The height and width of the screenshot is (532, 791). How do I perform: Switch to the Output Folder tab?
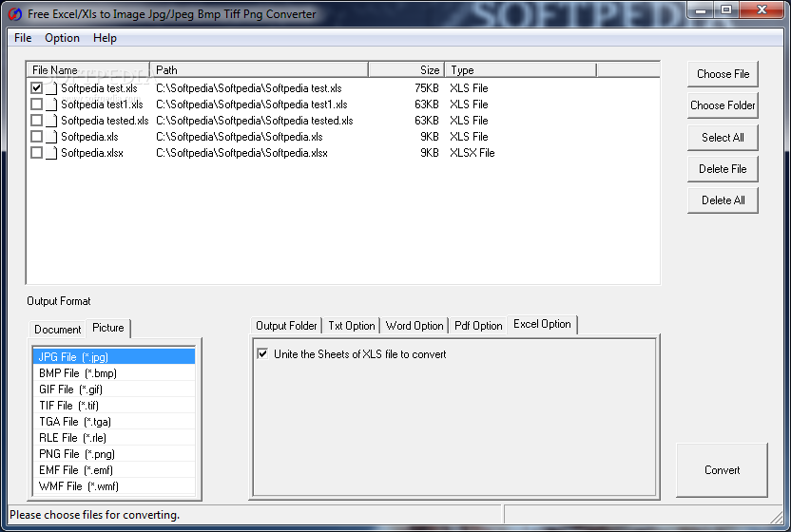click(x=286, y=326)
